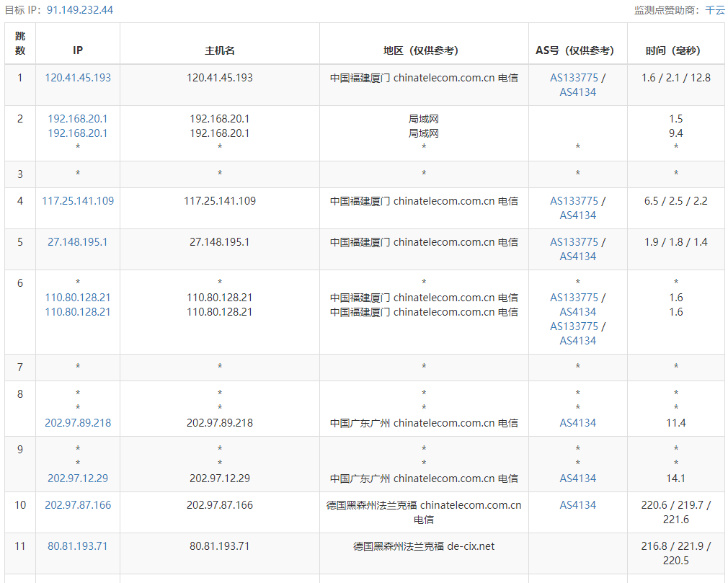Click hop number 7 cell

pyautogui.click(x=20, y=367)
